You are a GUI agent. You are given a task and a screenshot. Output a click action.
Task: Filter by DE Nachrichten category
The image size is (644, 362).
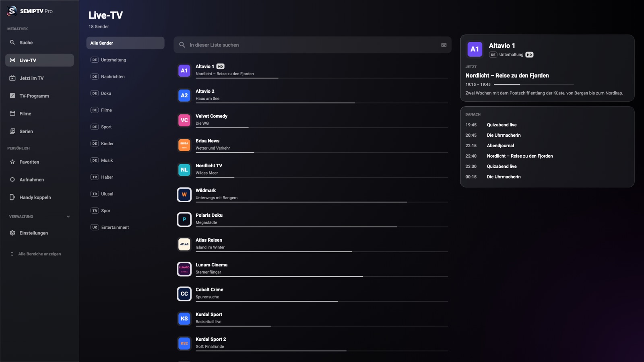[x=125, y=76]
